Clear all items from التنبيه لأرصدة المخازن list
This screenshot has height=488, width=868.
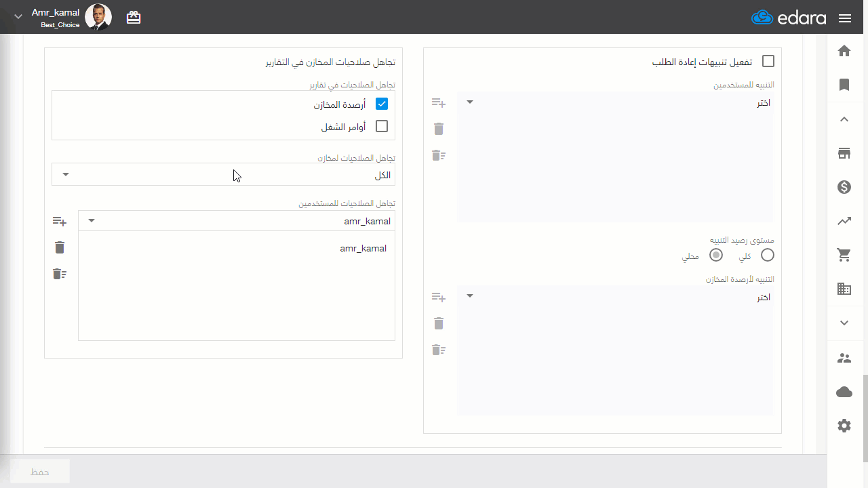439,350
